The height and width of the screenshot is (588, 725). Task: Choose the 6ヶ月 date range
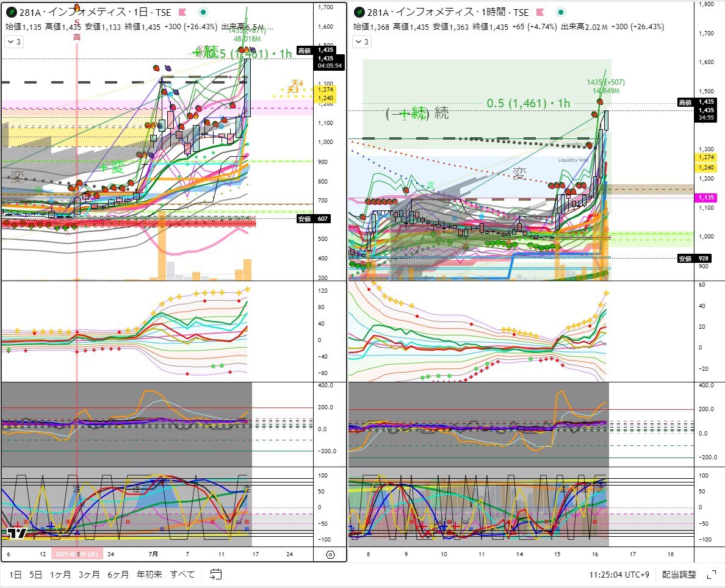click(x=118, y=575)
